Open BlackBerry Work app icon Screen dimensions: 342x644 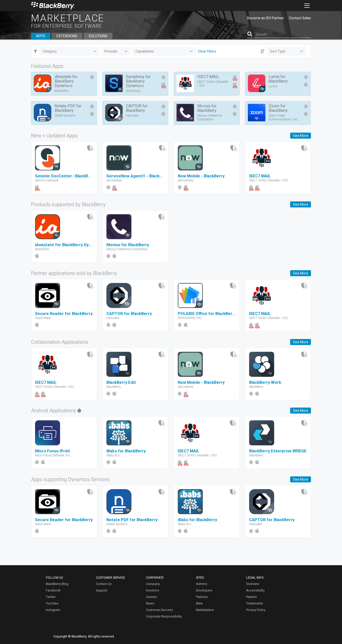click(262, 364)
